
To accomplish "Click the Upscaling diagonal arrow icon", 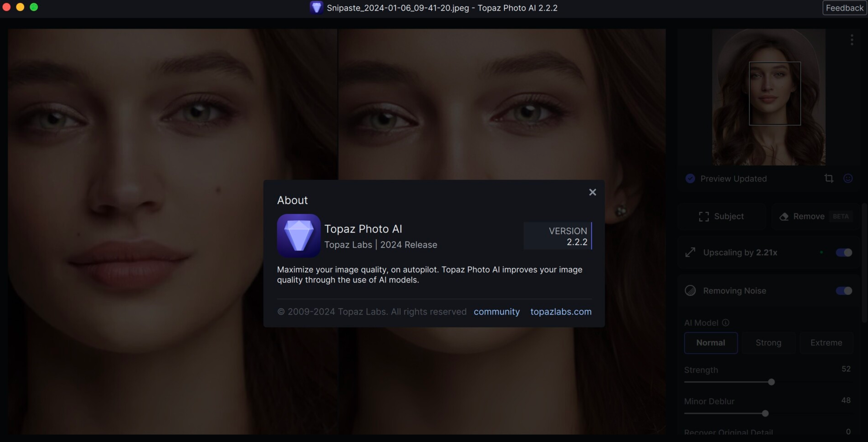I will pos(690,252).
